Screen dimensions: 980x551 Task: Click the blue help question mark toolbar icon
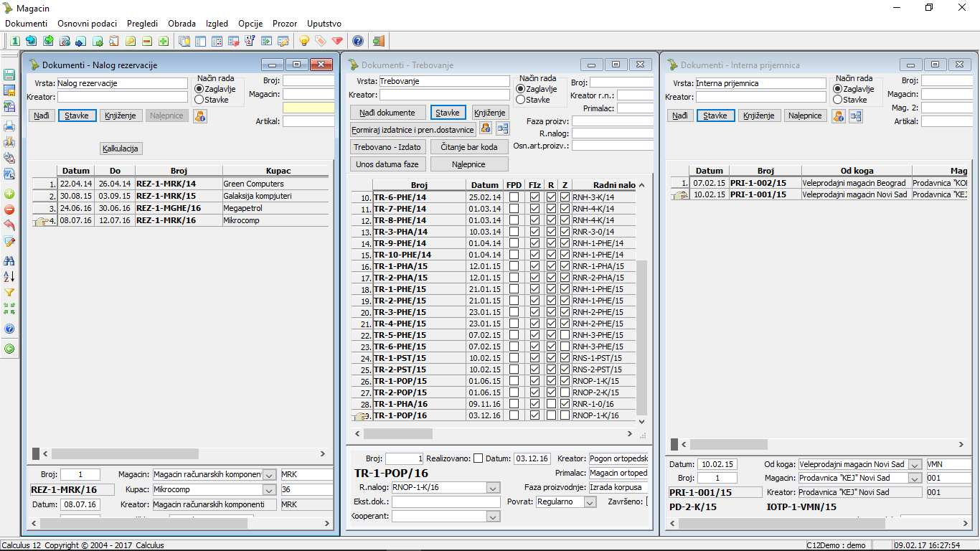click(357, 41)
